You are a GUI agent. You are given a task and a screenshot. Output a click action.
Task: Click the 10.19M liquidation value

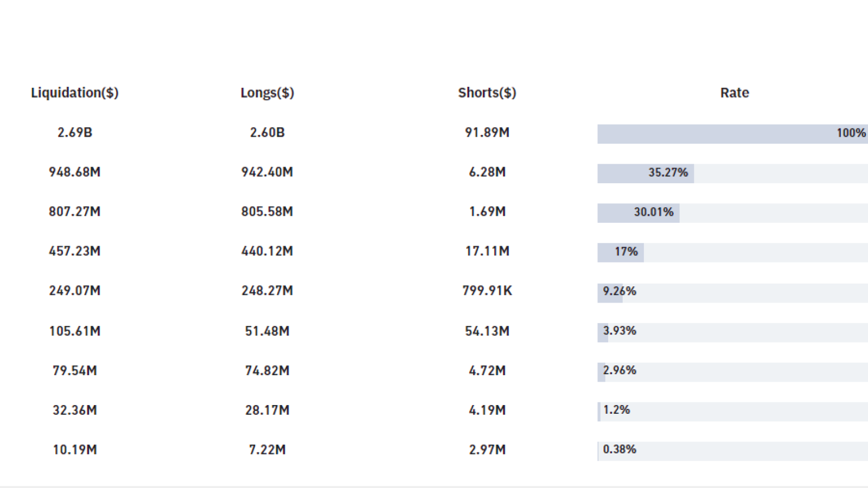(x=75, y=450)
